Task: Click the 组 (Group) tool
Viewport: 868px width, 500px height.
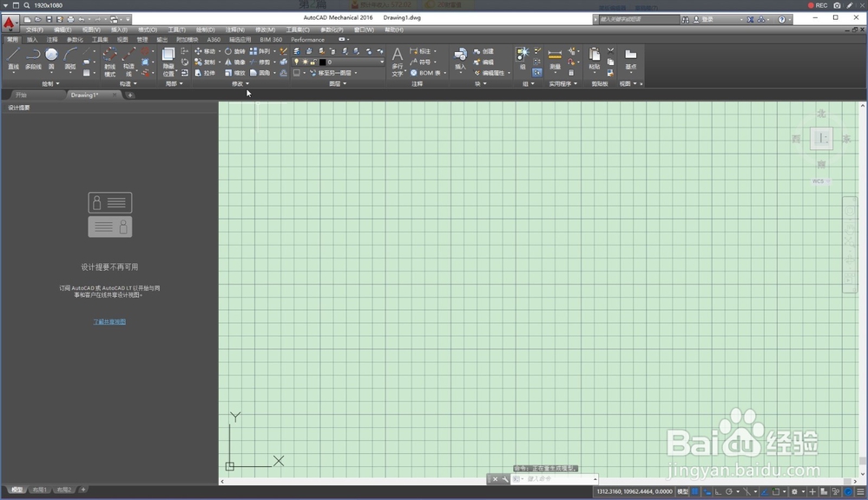Action: coord(523,59)
